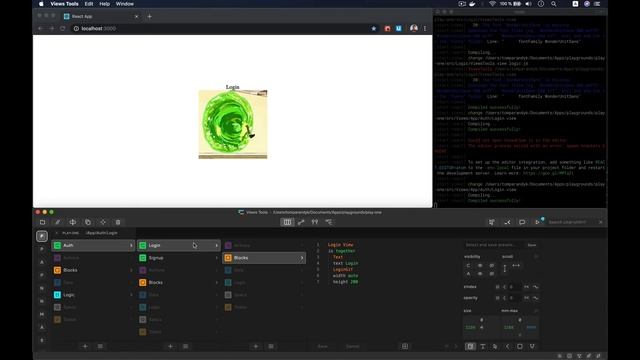Image resolution: width=640 pixels, height=360 pixels.
Task: Click the 'width auto' code line
Action: click(x=345, y=276)
